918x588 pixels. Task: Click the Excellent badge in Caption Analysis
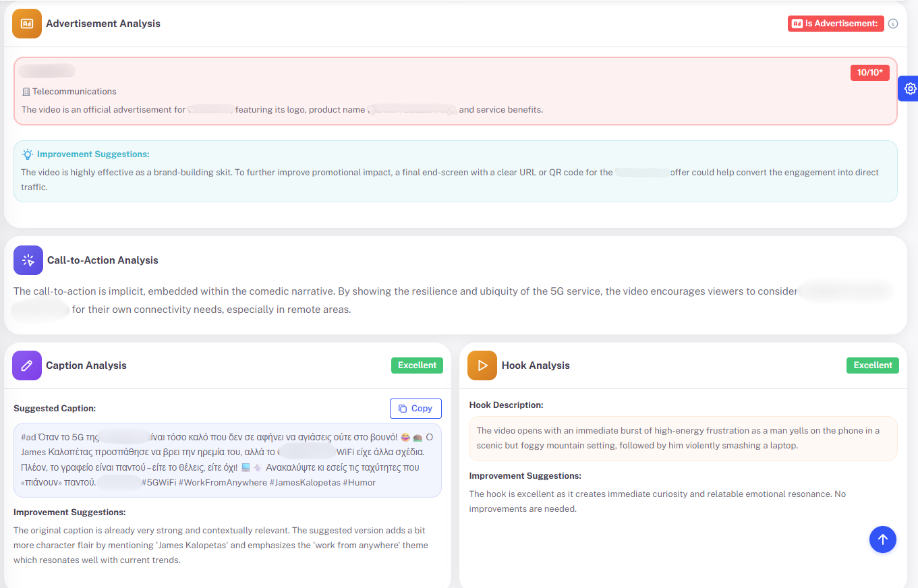tap(417, 365)
